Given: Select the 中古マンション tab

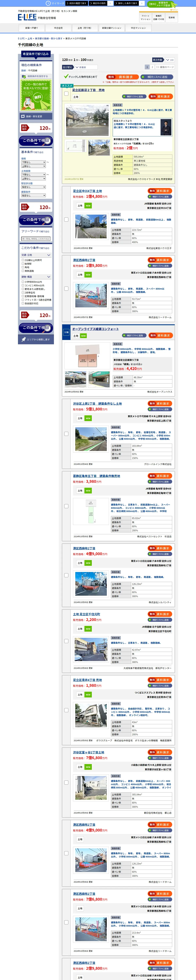Looking at the screenshot, I should (138, 28).
